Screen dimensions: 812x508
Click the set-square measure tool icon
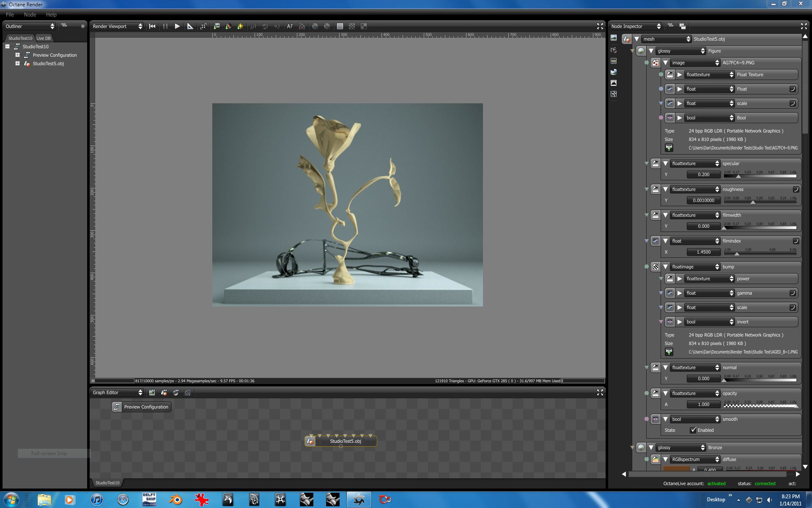pyautogui.click(x=190, y=26)
